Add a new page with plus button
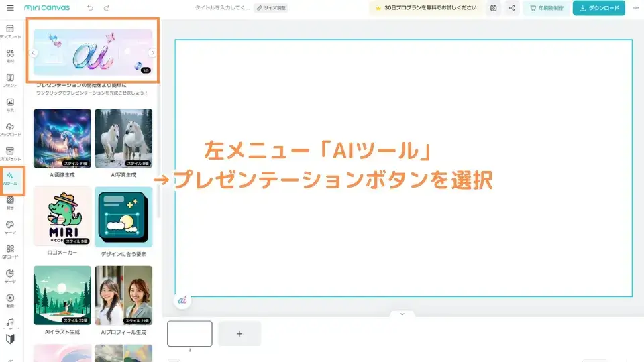Screen dimensions: 644x362 pyautogui.click(x=239, y=334)
